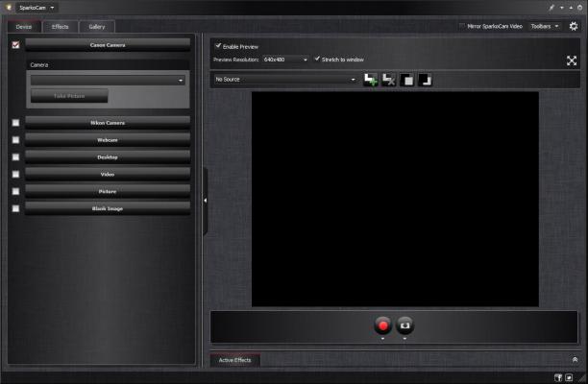This screenshot has height=384, width=588.
Task: Click the Camera section header label
Action: pos(39,65)
